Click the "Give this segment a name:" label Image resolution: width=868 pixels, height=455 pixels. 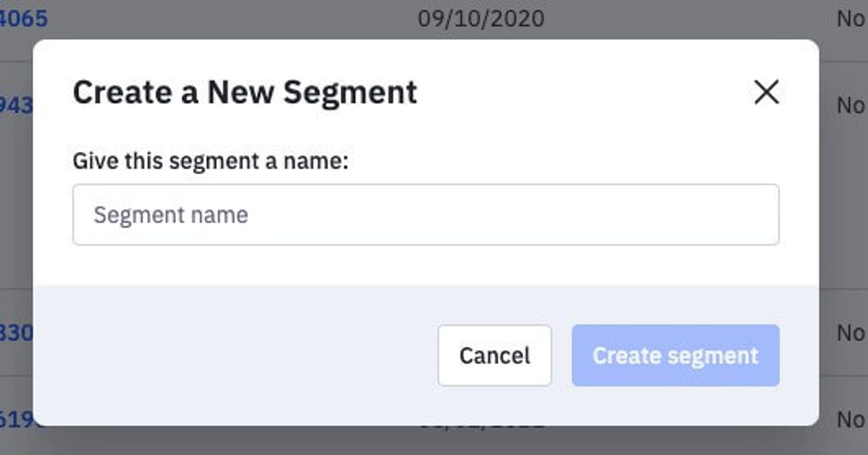pyautogui.click(x=211, y=161)
